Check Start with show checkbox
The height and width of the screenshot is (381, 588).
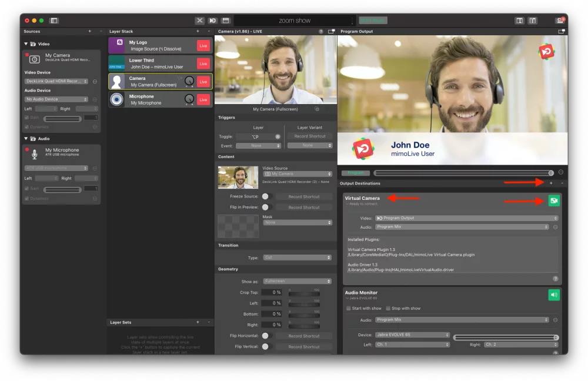[x=348, y=309]
